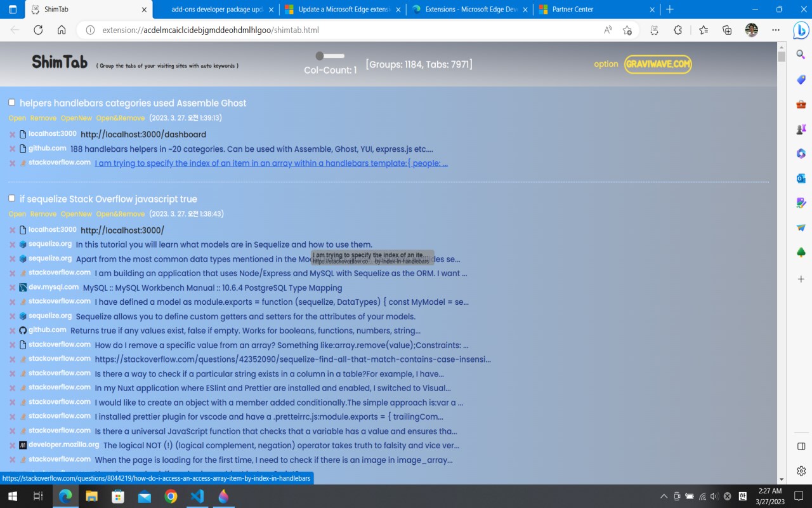Screen dimensions: 812x508
Task: Remove the localhost:3000/dashboard tab entry
Action: pyautogui.click(x=12, y=135)
